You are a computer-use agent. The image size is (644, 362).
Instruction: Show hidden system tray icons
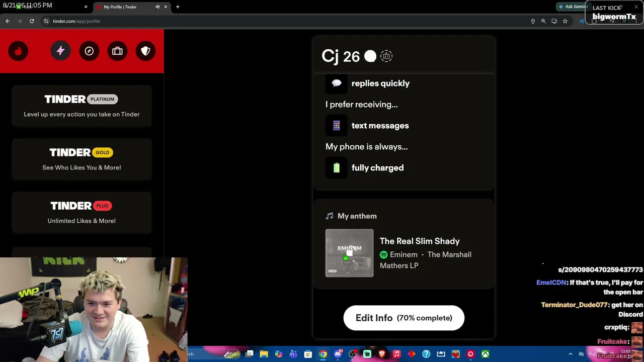[570, 354]
